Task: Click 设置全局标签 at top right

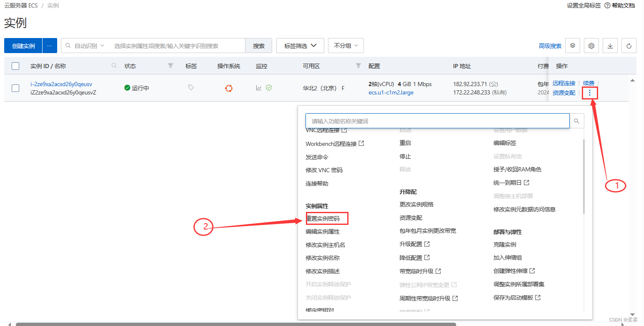Action: (584, 5)
